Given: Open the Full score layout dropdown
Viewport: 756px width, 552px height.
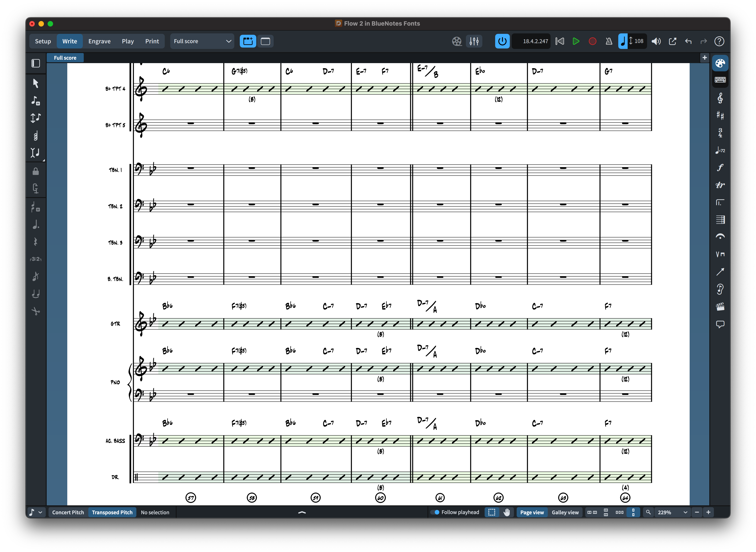Looking at the screenshot, I should coord(202,41).
